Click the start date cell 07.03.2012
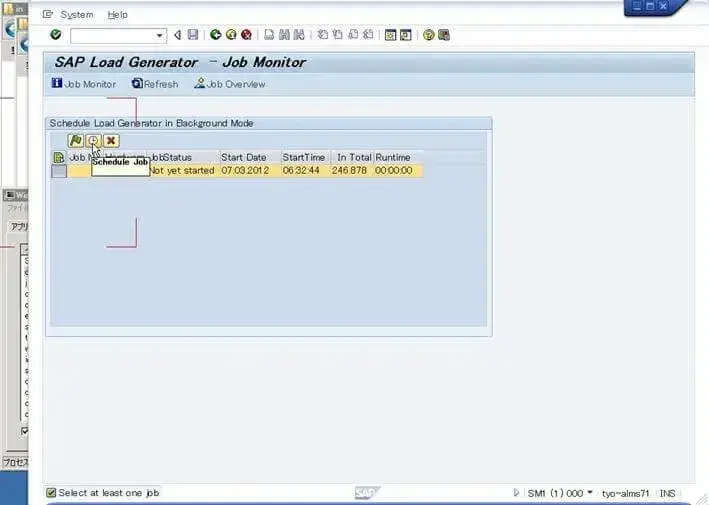709x505 pixels. coord(250,170)
